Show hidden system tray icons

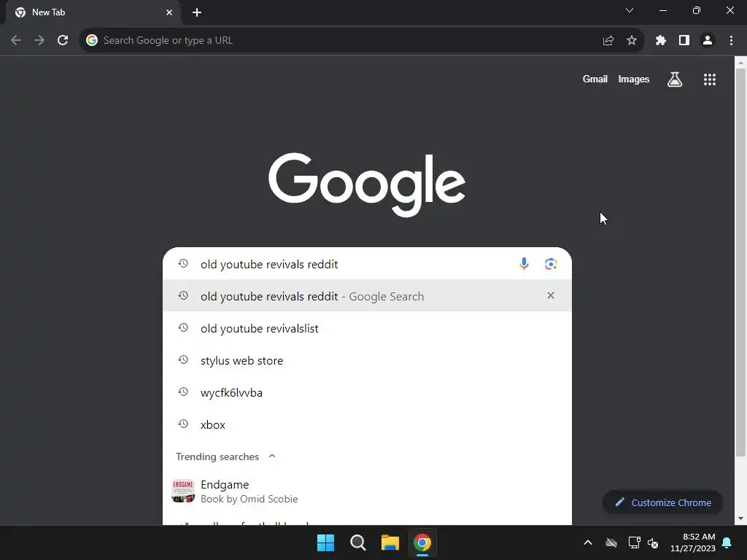pyautogui.click(x=588, y=542)
